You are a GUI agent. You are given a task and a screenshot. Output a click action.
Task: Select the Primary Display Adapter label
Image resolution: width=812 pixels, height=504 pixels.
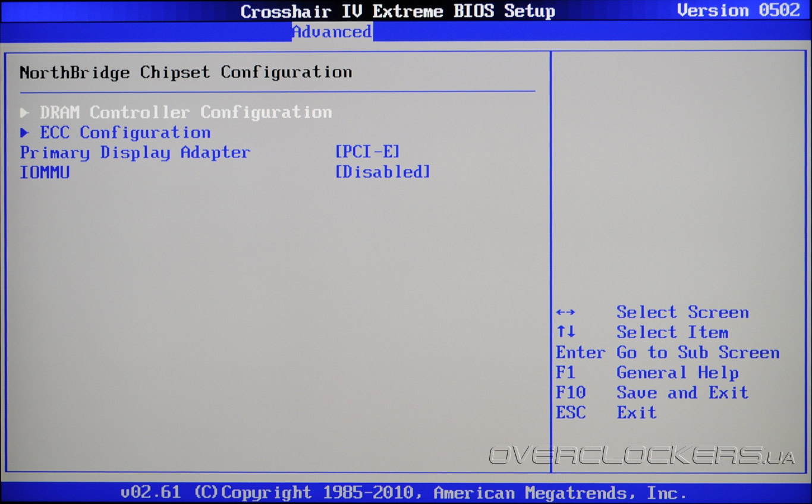click(135, 153)
